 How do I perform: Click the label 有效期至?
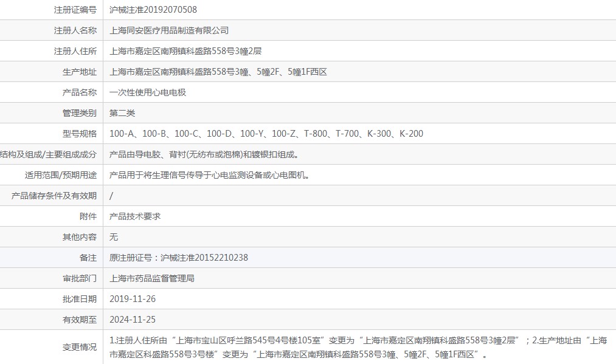point(80,320)
